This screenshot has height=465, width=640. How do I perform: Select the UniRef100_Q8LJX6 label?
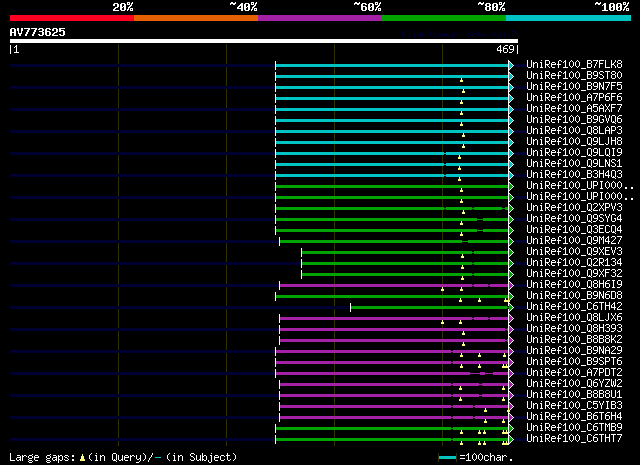coord(574,318)
